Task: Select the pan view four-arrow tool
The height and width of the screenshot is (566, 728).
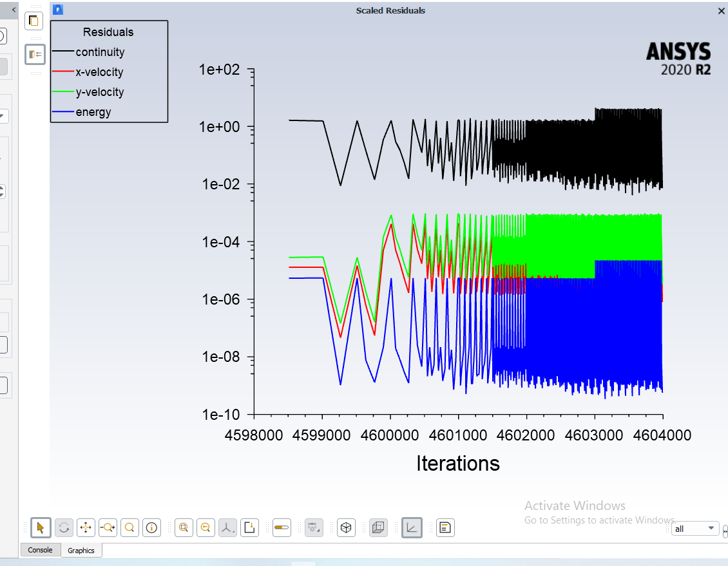Action: click(86, 528)
